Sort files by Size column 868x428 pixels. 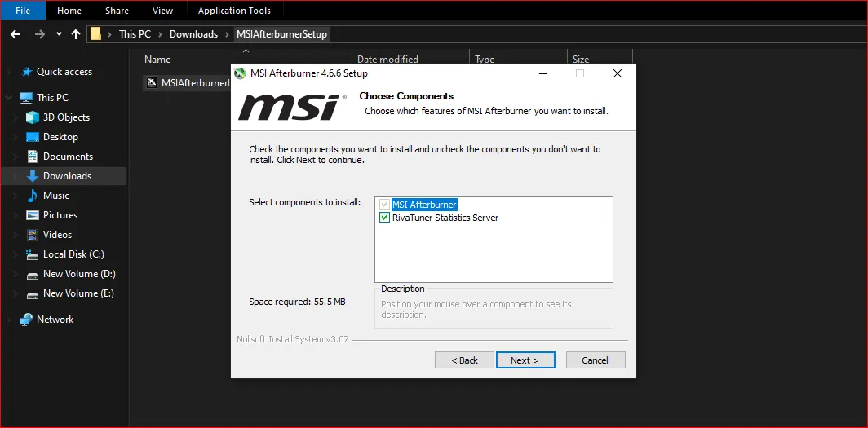[581, 60]
